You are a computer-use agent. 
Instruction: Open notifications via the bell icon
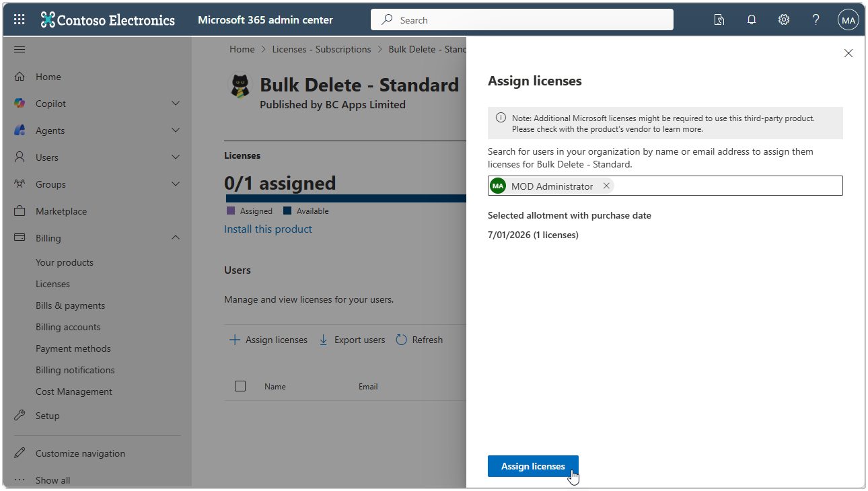click(752, 20)
